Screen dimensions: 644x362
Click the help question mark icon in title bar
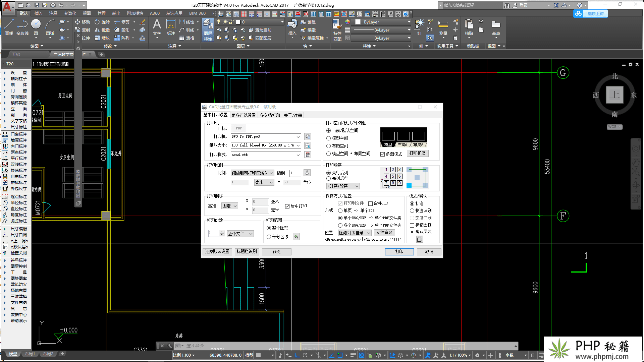coord(579,5)
